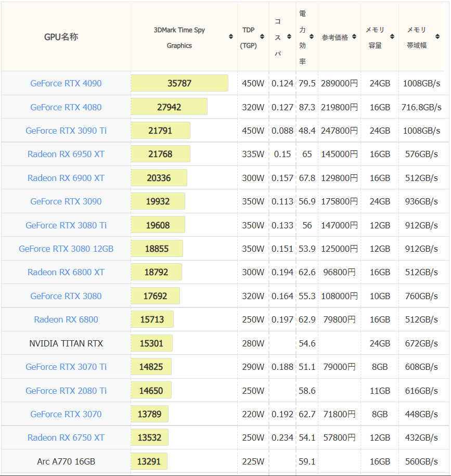Click power efficiency value 87.3
Screen dimensions: 451x476
(307, 107)
